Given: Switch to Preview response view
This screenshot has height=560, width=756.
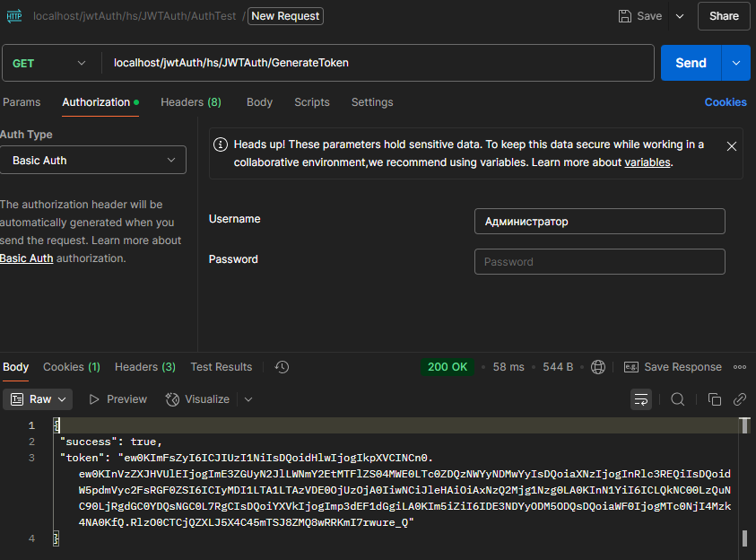Looking at the screenshot, I should click(117, 399).
